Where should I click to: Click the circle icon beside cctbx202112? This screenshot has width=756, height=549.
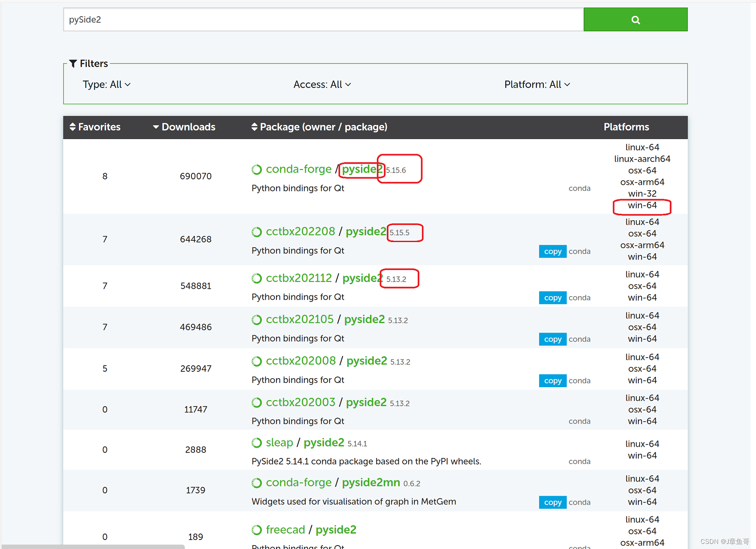click(x=257, y=279)
